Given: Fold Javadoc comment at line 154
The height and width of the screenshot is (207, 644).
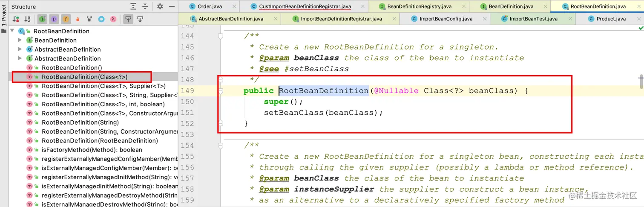Looking at the screenshot, I should 220,146.
